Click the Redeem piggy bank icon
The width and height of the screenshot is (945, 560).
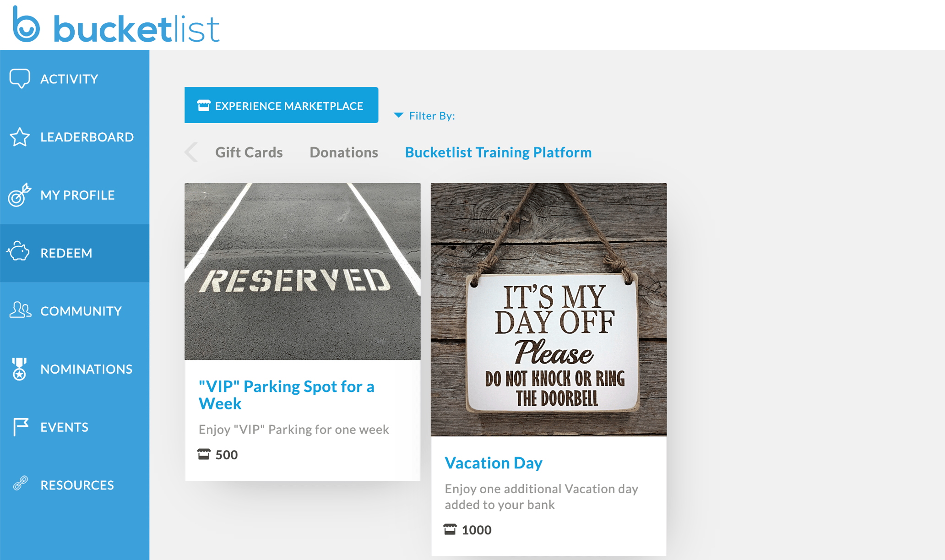(18, 252)
